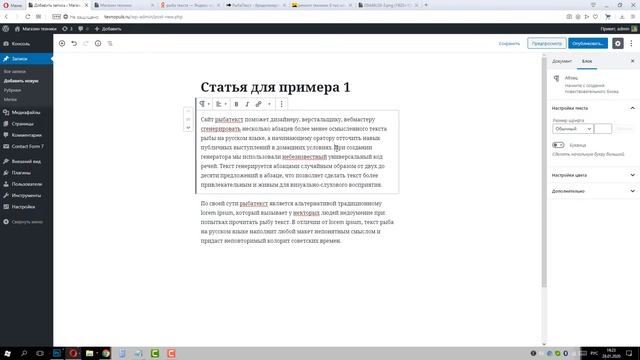Toggle italic formatting on paragraph
The height and width of the screenshot is (360, 640).
247,104
